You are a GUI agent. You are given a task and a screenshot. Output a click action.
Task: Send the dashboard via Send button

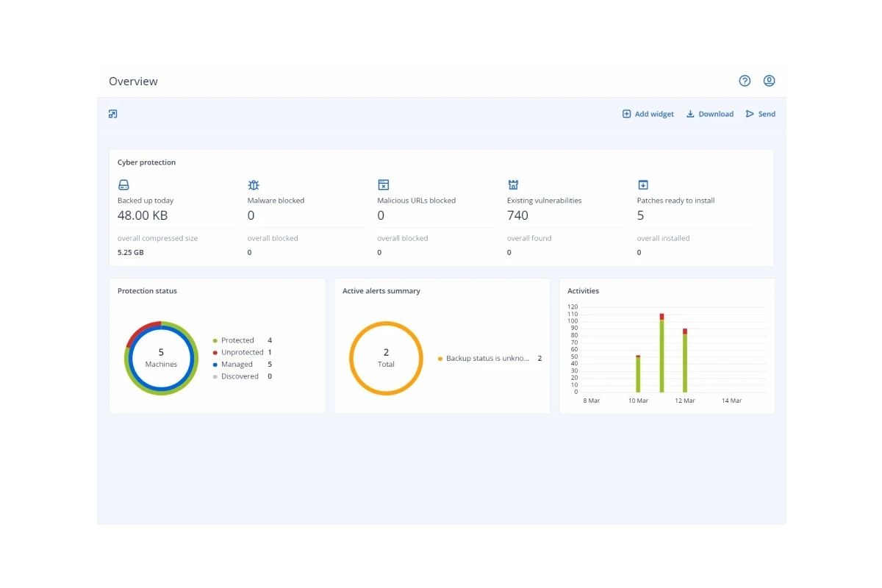click(x=761, y=114)
